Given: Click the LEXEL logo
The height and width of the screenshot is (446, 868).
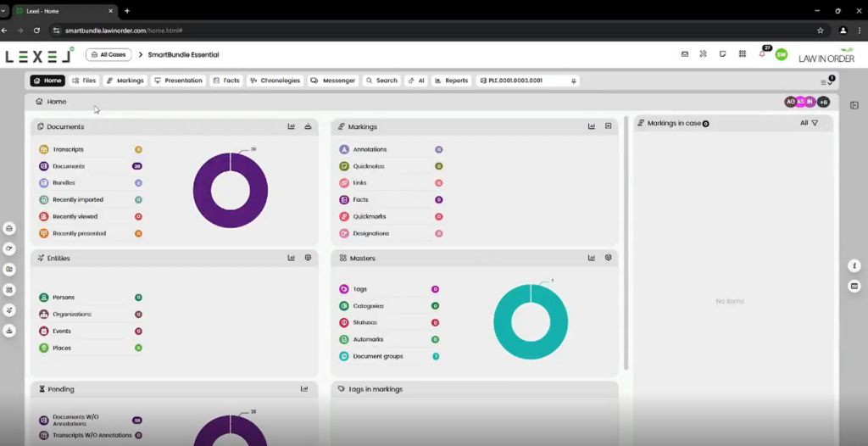Looking at the screenshot, I should (39, 55).
